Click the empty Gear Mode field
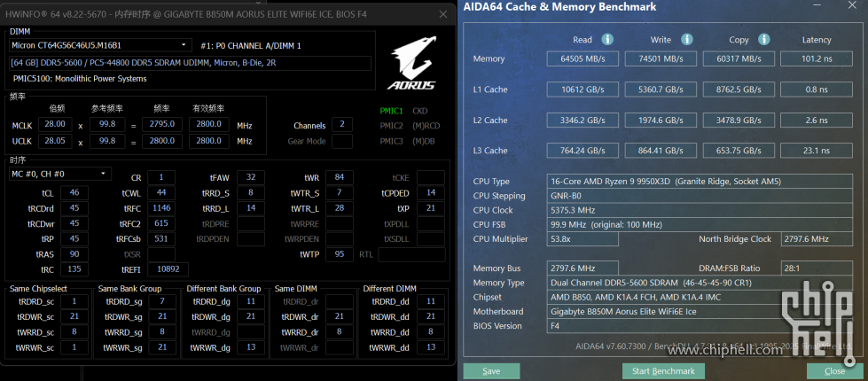The height and width of the screenshot is (381, 868). click(342, 141)
